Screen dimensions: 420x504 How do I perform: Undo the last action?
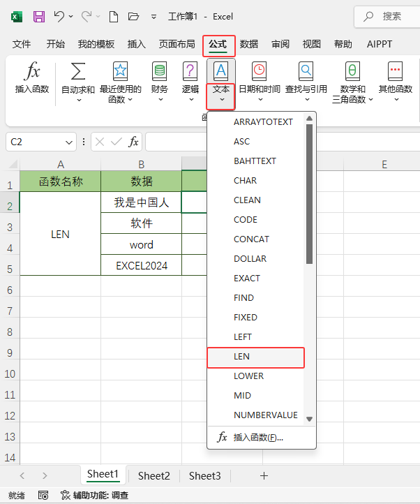[59, 16]
